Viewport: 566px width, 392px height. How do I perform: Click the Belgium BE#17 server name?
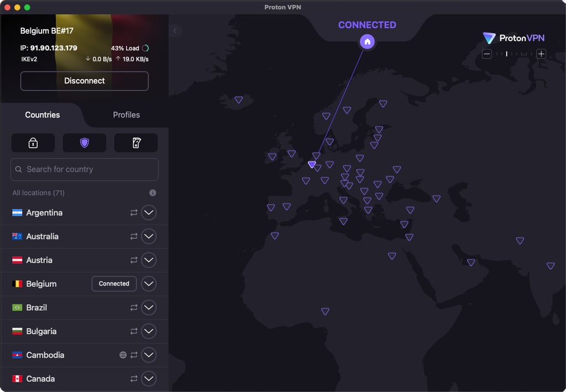point(46,31)
